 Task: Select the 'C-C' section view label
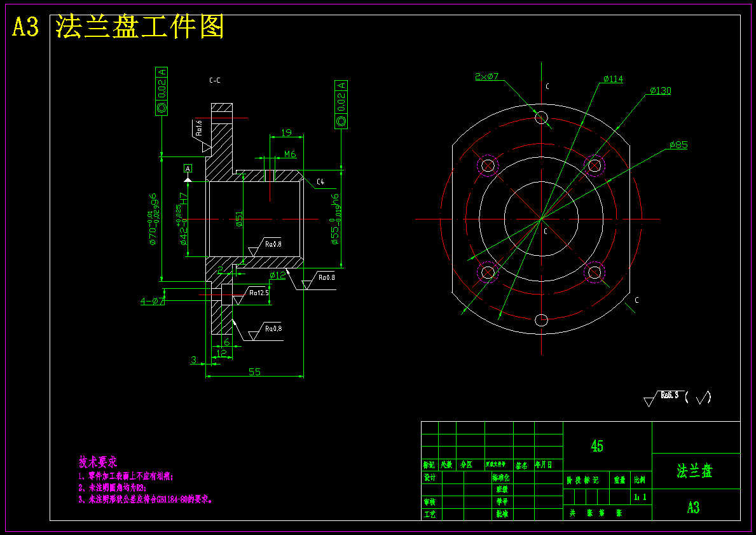(215, 80)
